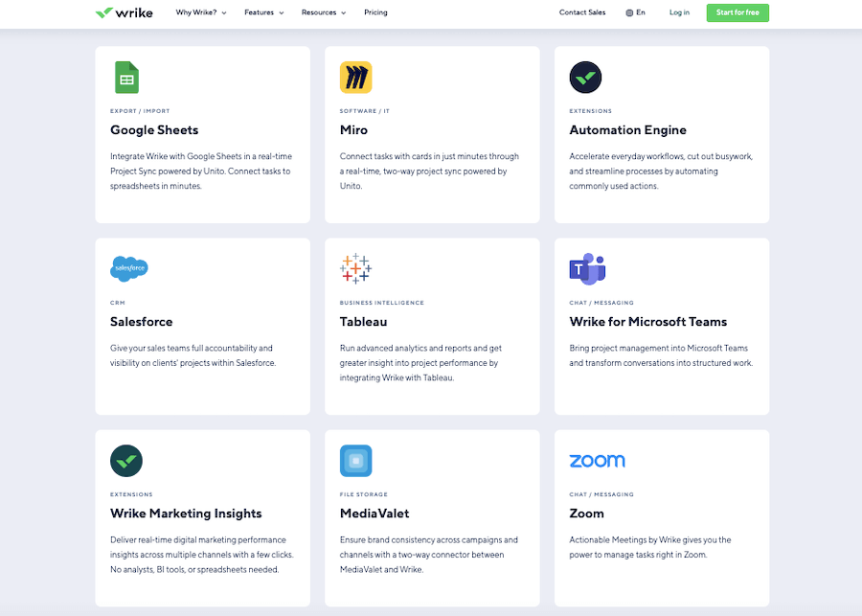Expand the Features dropdown chevron

[282, 13]
